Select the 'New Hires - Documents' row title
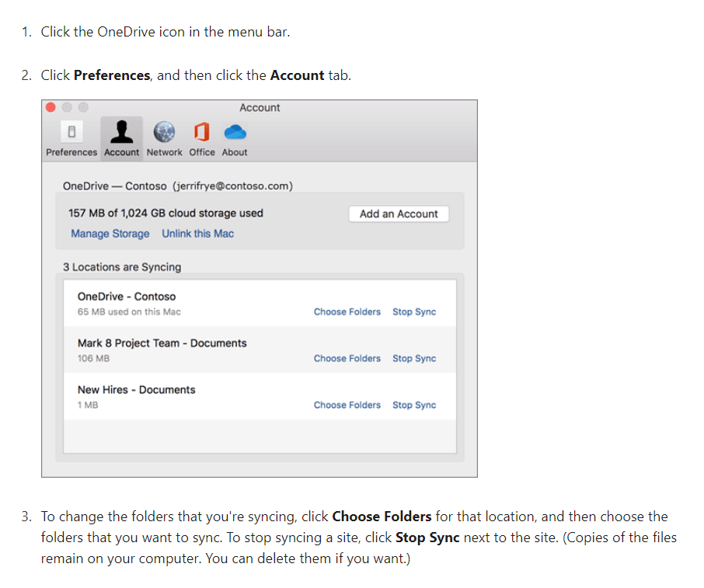 click(x=137, y=390)
